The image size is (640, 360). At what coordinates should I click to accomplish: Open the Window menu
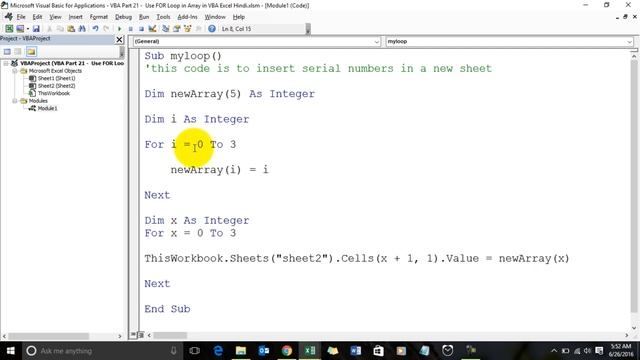click(x=215, y=17)
